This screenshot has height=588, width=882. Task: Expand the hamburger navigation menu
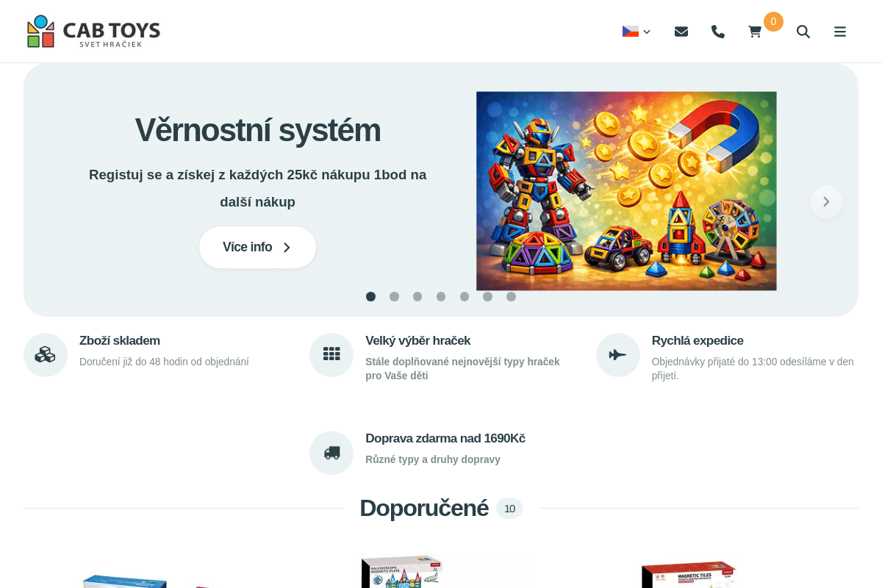point(839,32)
